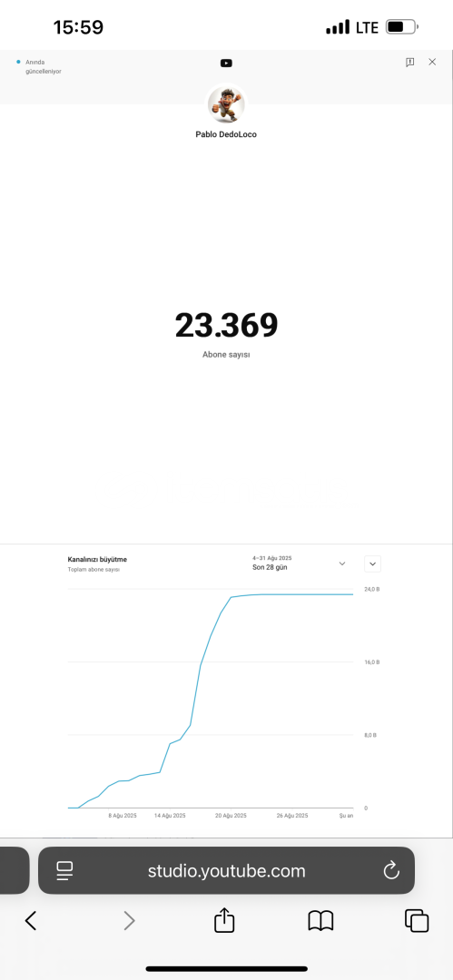
Task: Reload the page with the refresh icon
Action: pos(391,870)
